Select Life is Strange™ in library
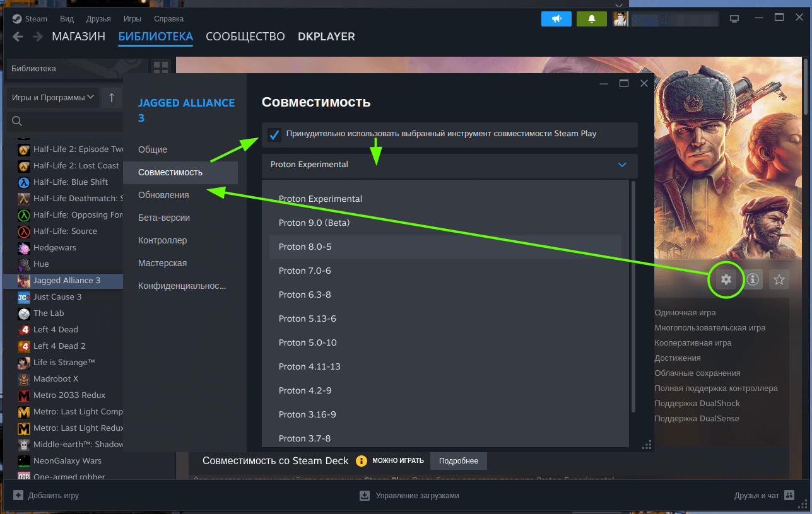This screenshot has height=514, width=812. click(x=64, y=363)
